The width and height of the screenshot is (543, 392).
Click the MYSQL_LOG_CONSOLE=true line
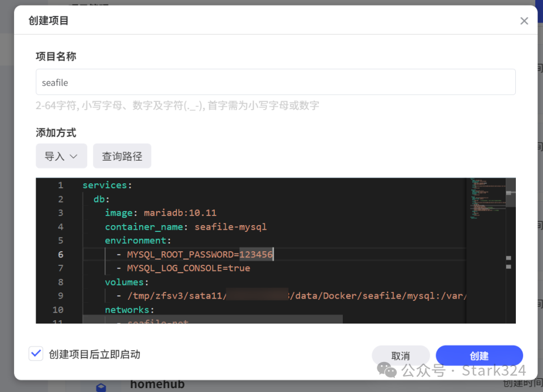(183, 268)
